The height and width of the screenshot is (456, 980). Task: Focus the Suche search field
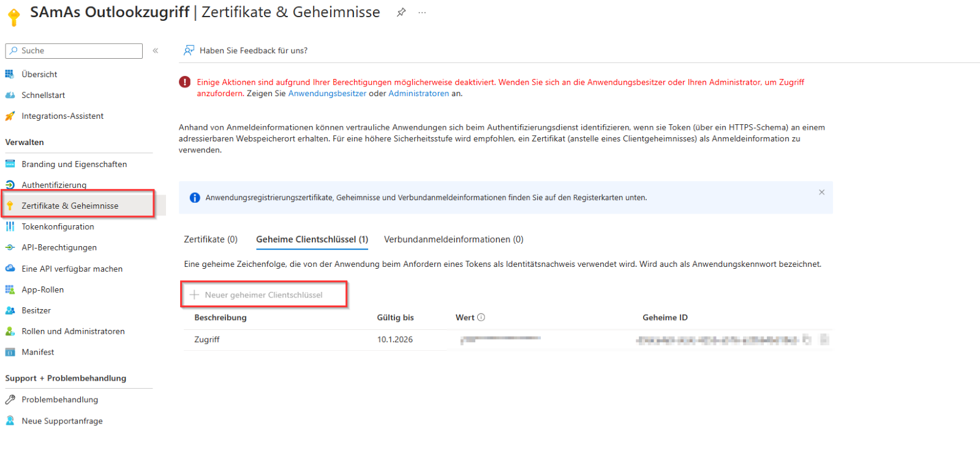(x=74, y=51)
